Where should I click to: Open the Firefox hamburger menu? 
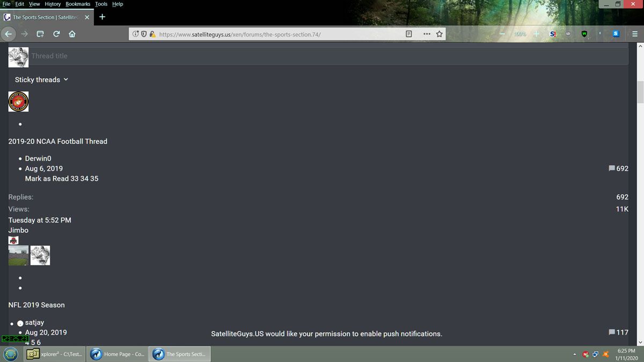634,34
